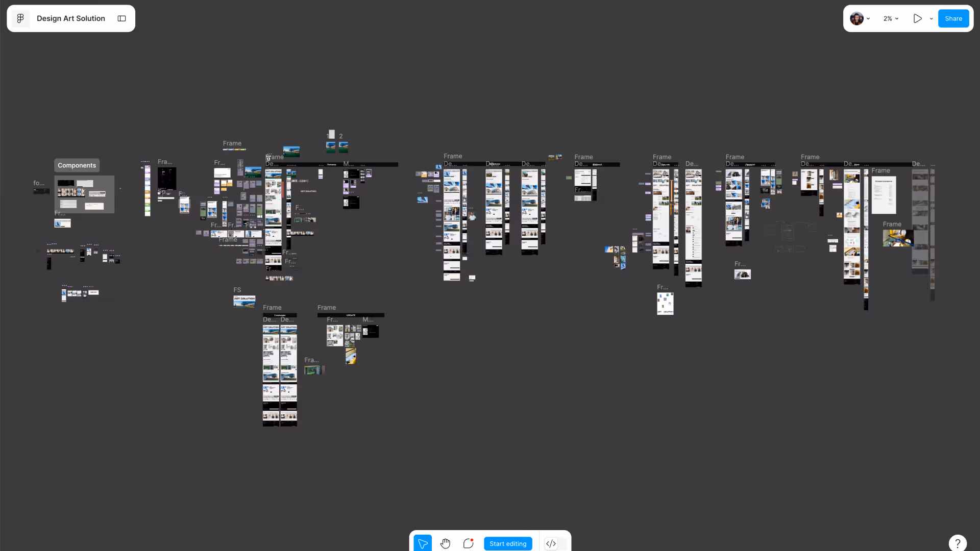980x551 pixels.
Task: Click Start editing
Action: point(508,544)
